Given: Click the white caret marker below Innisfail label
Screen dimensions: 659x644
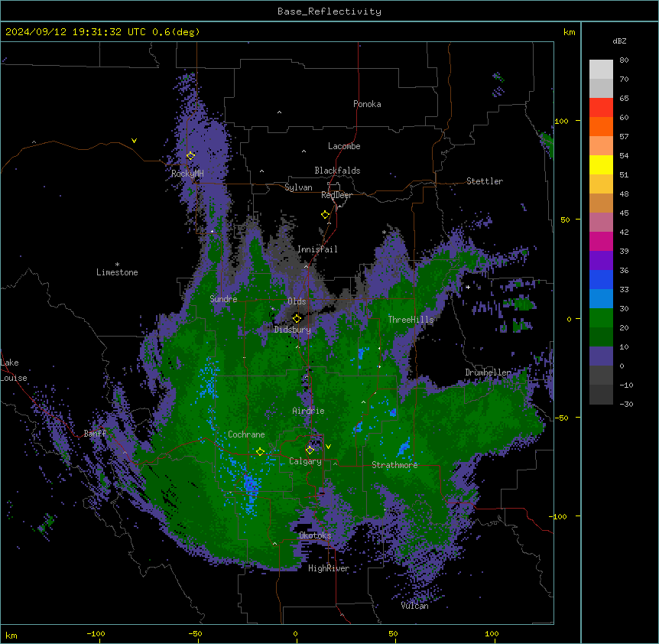Looking at the screenshot, I should coord(306,266).
